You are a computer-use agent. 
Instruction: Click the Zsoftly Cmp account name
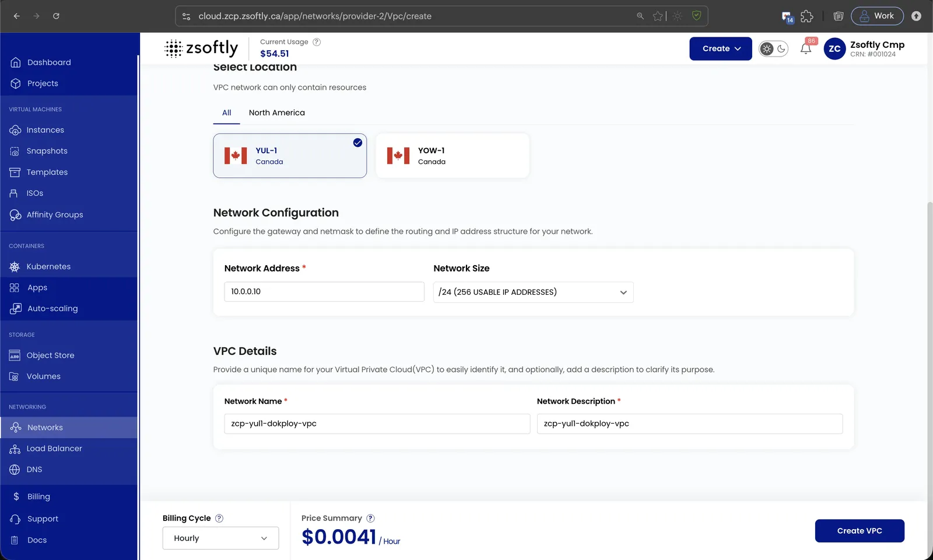(x=877, y=45)
